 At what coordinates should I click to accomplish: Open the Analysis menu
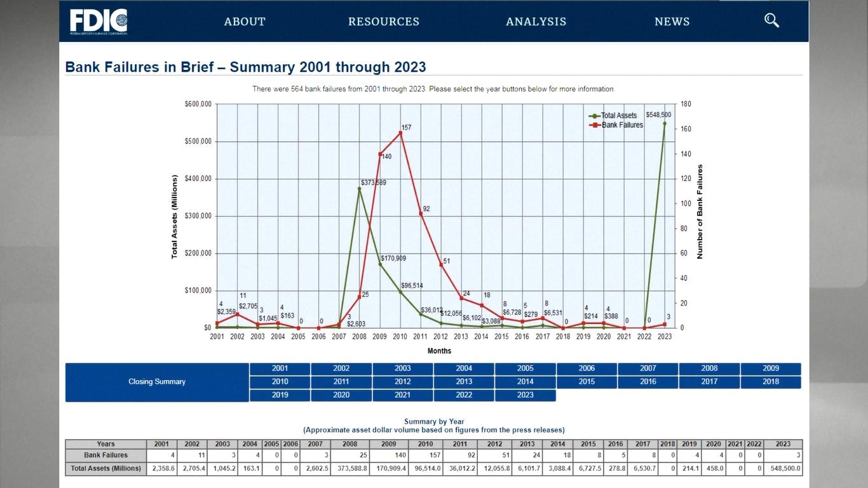(536, 22)
